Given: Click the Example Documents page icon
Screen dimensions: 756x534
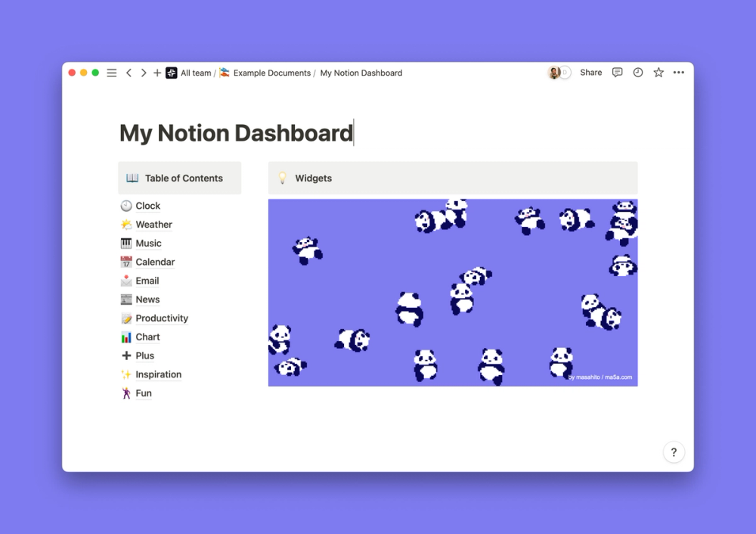Looking at the screenshot, I should [225, 73].
